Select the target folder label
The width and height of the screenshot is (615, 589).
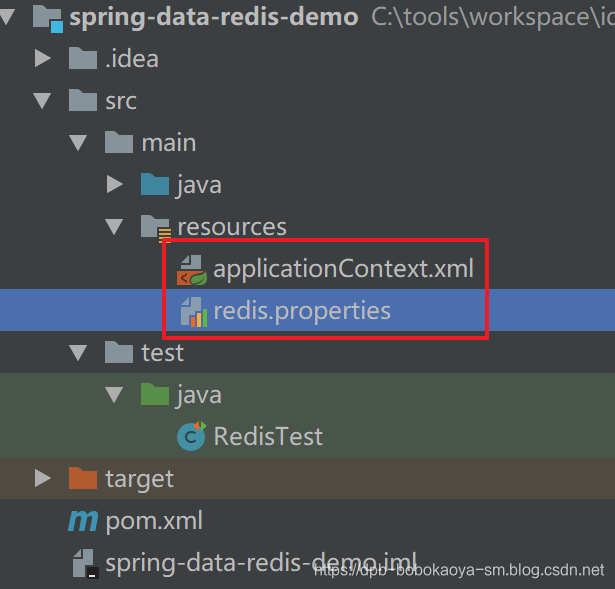[x=139, y=479]
